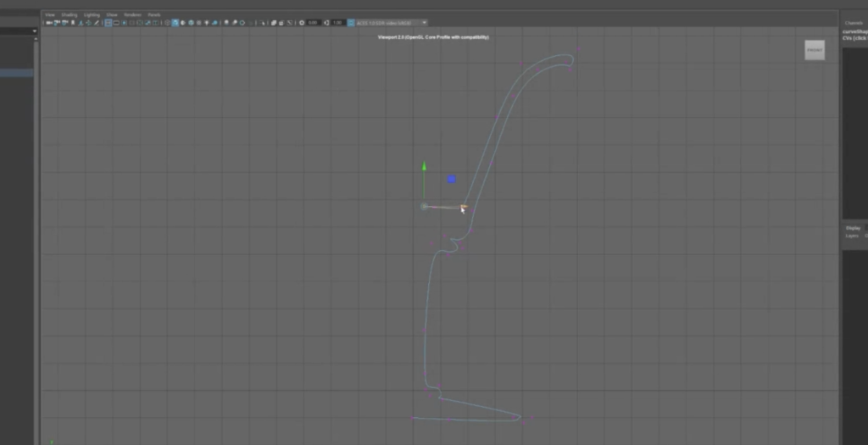Toggle the View Transform blue button
868x445 pixels.
click(x=350, y=23)
